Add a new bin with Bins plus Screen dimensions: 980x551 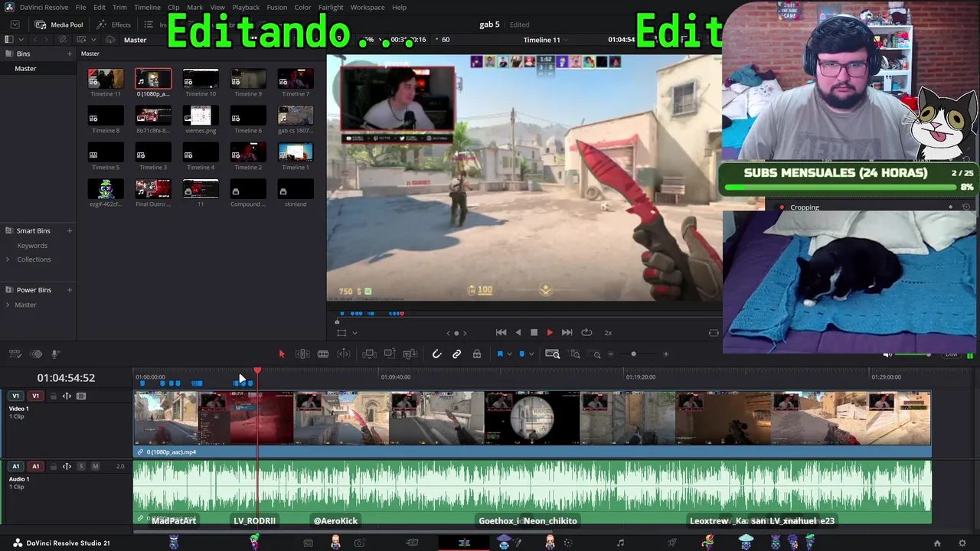click(69, 54)
